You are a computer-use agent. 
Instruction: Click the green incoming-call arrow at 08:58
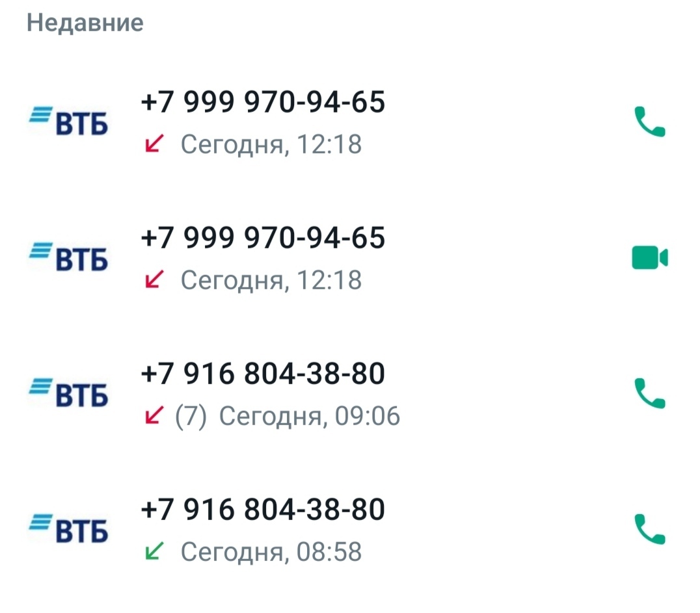pyautogui.click(x=153, y=552)
